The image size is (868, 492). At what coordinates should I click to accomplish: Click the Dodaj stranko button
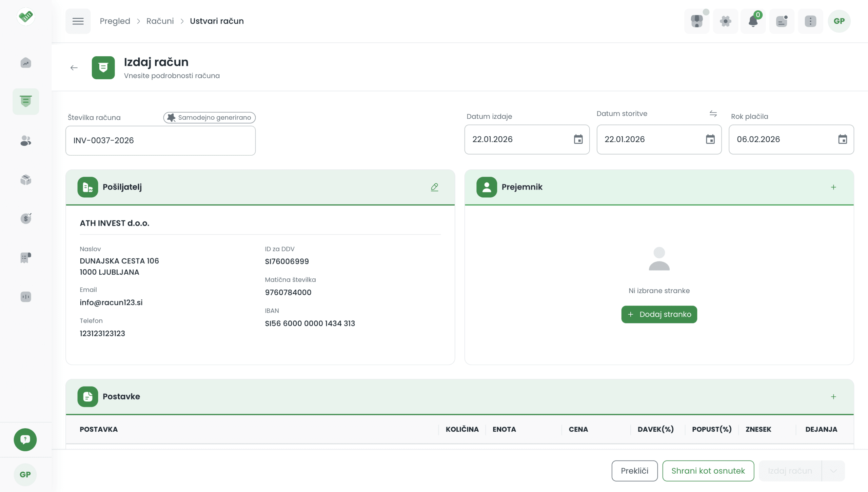(659, 314)
